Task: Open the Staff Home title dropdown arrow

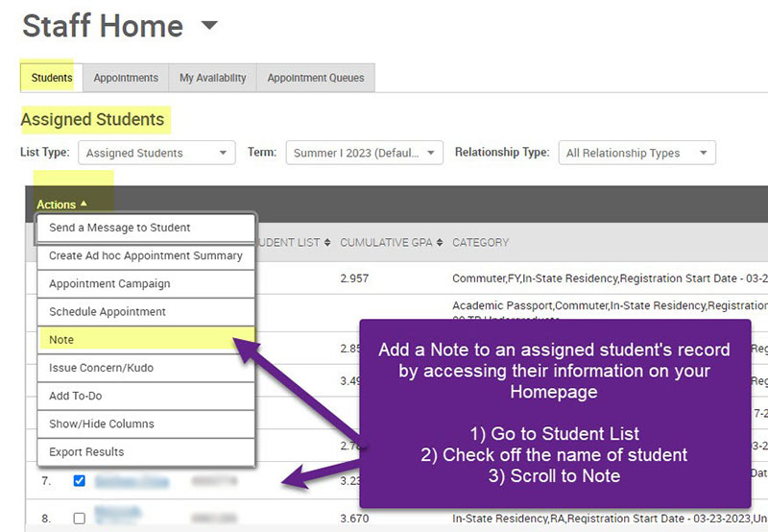Action: pos(209,26)
